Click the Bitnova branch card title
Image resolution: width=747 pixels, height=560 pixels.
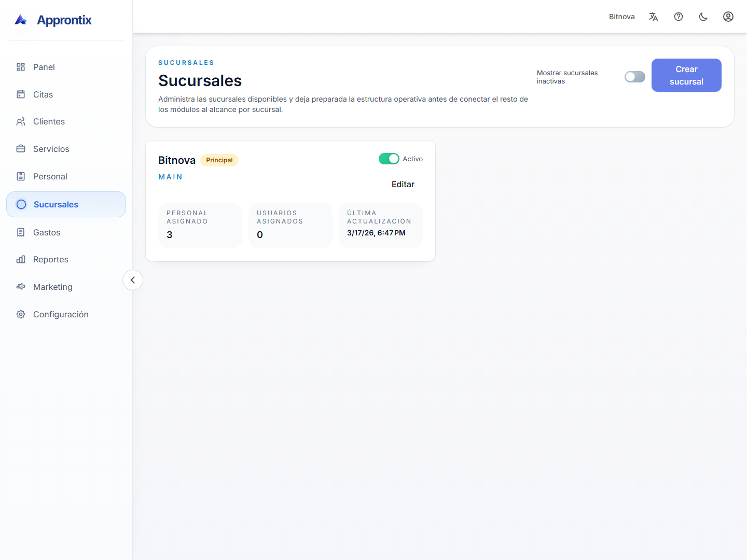[177, 160]
